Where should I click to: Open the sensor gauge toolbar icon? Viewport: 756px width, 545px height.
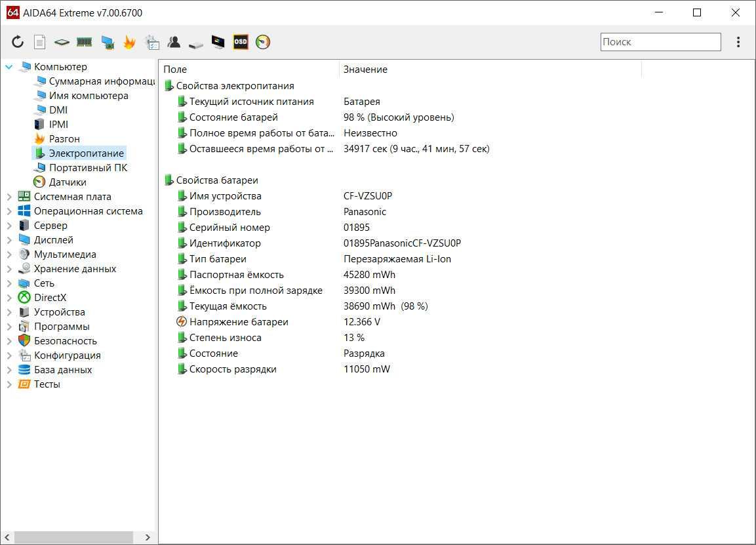click(263, 42)
